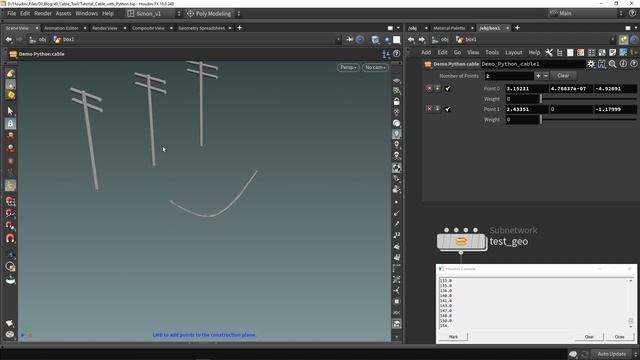Image resolution: width=640 pixels, height=360 pixels.
Task: Add a new pane tab in network pane
Action: pyautogui.click(x=517, y=28)
